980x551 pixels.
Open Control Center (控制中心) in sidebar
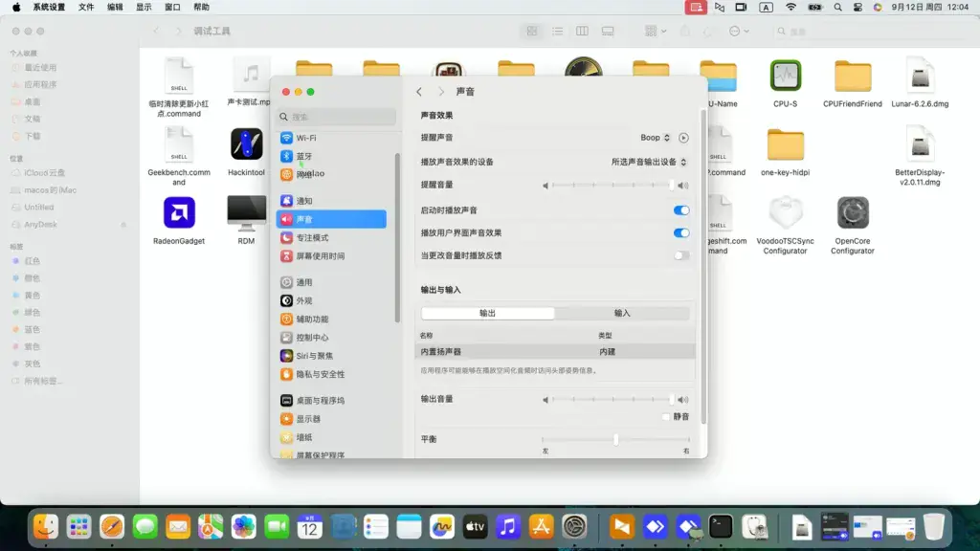(x=330, y=338)
